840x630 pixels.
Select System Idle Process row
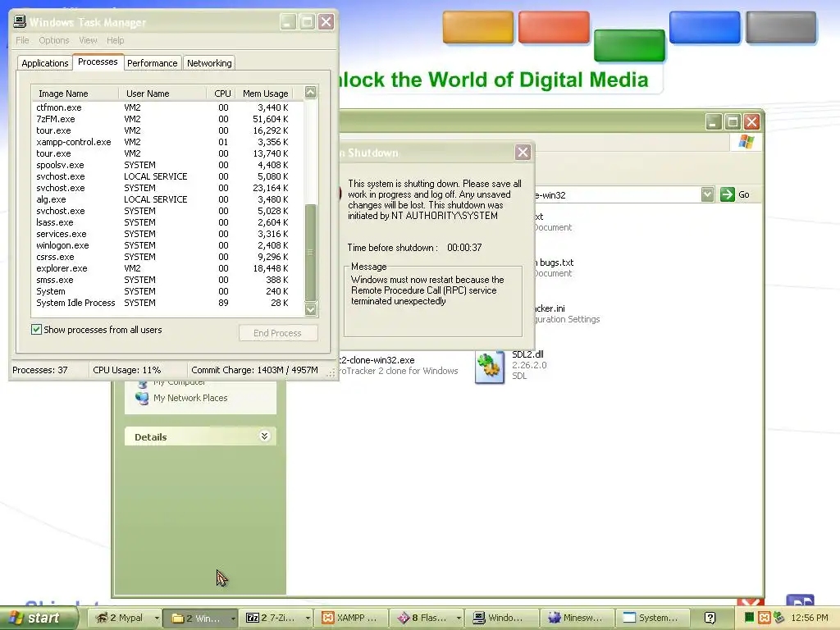(162, 303)
